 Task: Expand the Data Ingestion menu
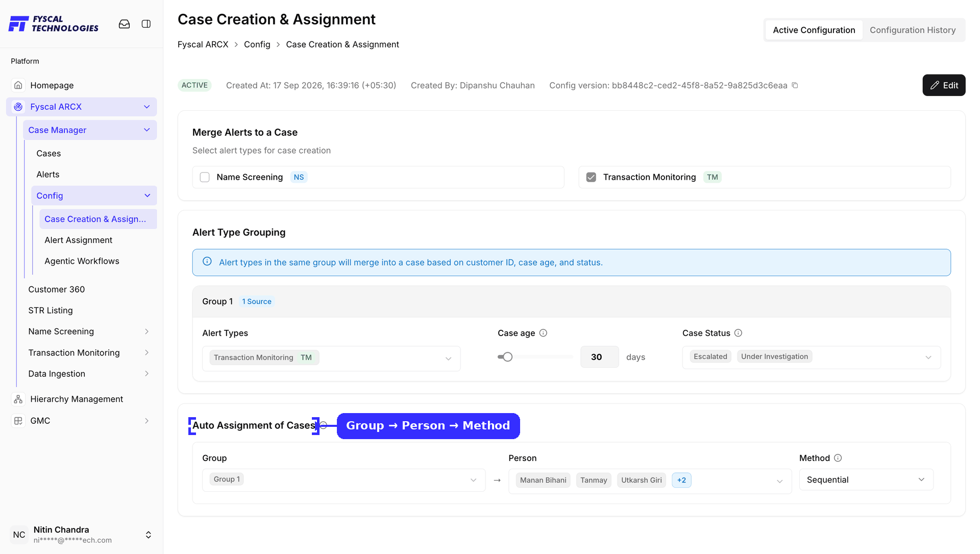click(147, 374)
